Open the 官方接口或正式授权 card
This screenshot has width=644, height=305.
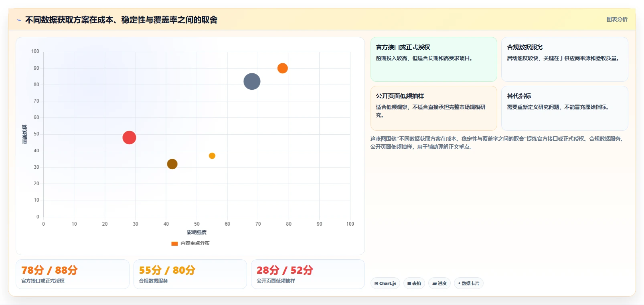(x=433, y=59)
